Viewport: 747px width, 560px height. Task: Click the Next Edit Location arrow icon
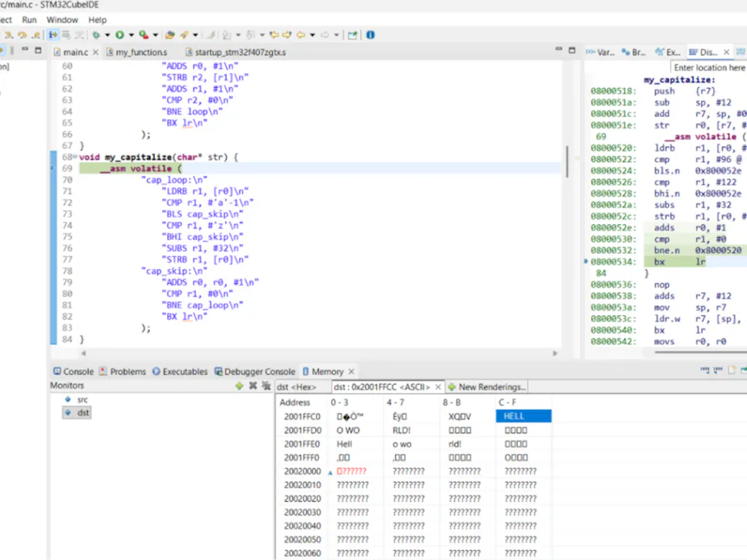(x=287, y=35)
